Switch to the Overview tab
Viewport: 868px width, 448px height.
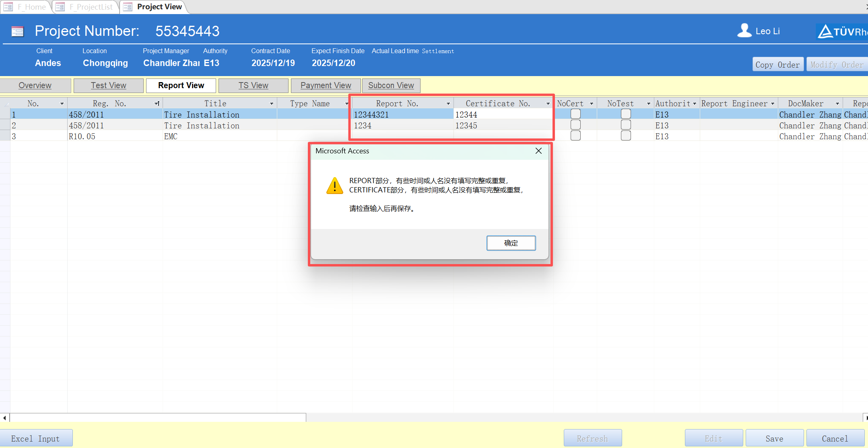click(x=35, y=85)
